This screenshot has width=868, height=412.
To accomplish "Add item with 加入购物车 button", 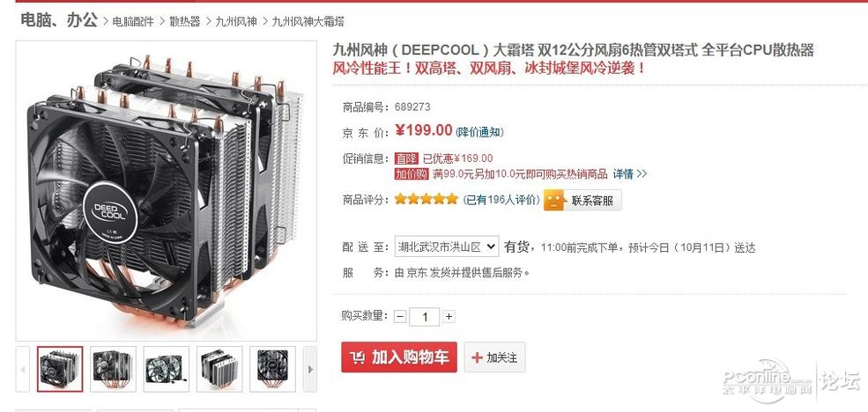I will 399,357.
